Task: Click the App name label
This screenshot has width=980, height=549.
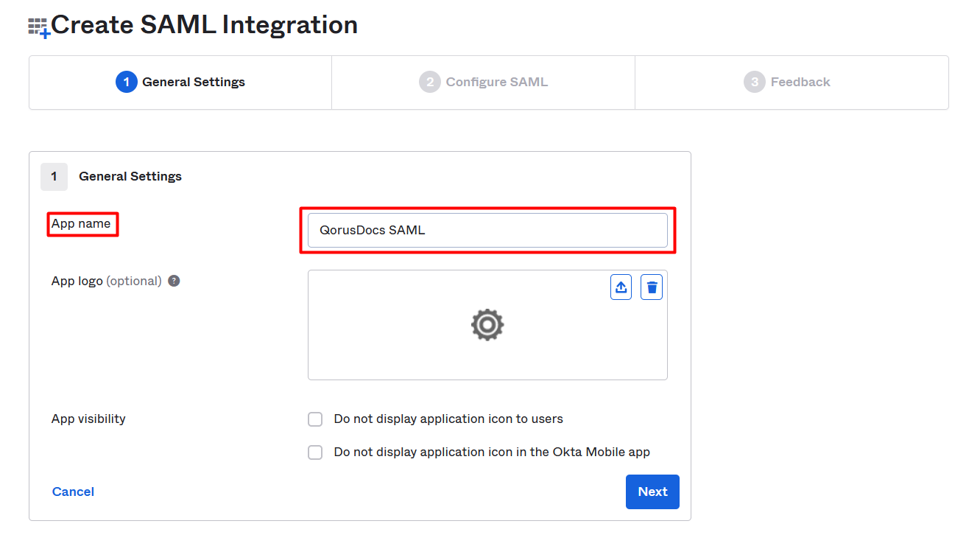Action: click(81, 223)
